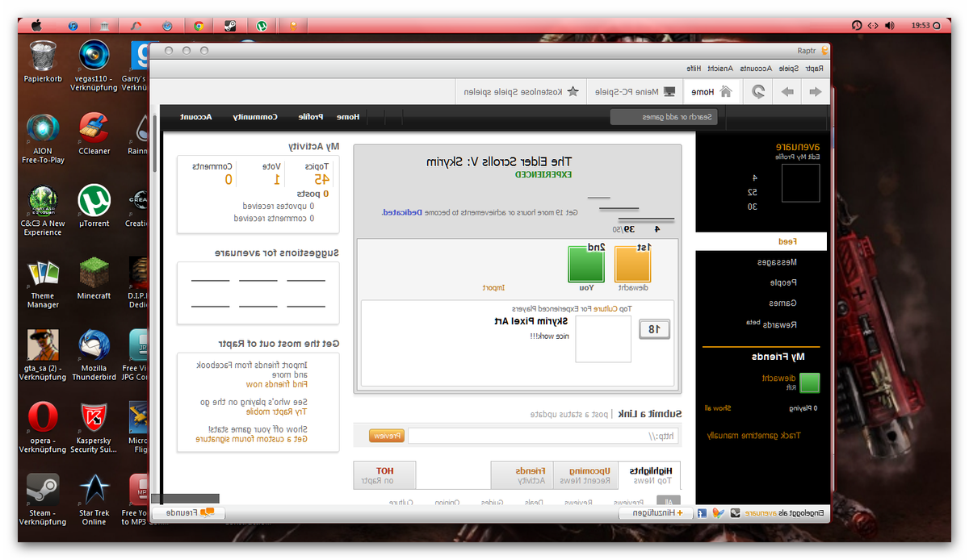Click Try Raptr mobile link
969x560 pixels.
tap(278, 412)
